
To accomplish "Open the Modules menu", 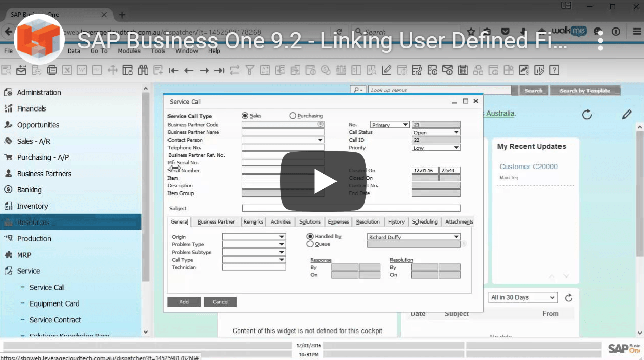I will 129,51.
